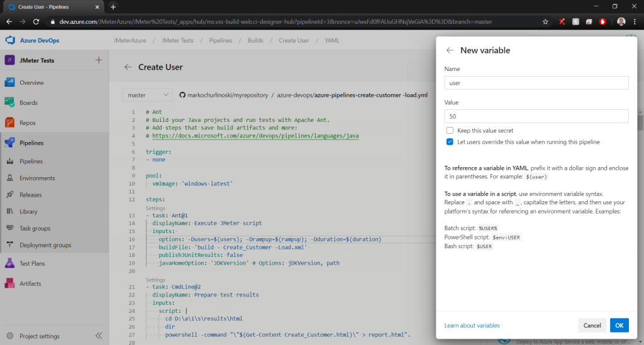This screenshot has width=644, height=345.
Task: Open the top-level Pipelines section icon
Action: [10, 143]
